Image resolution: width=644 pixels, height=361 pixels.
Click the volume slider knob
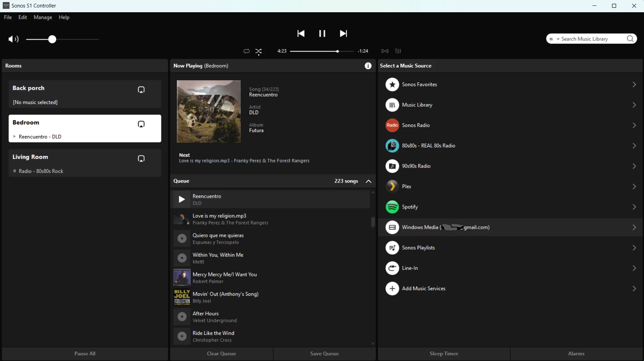click(x=52, y=39)
